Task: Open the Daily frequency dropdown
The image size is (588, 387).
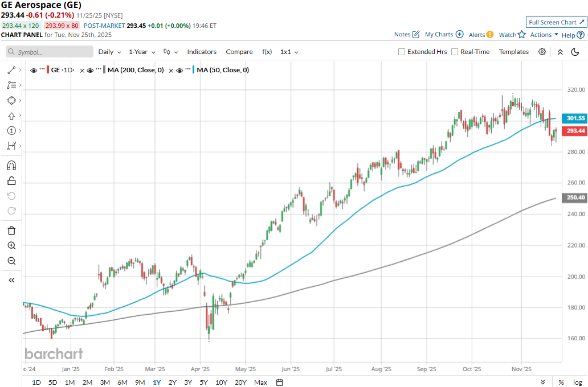Action: click(109, 52)
